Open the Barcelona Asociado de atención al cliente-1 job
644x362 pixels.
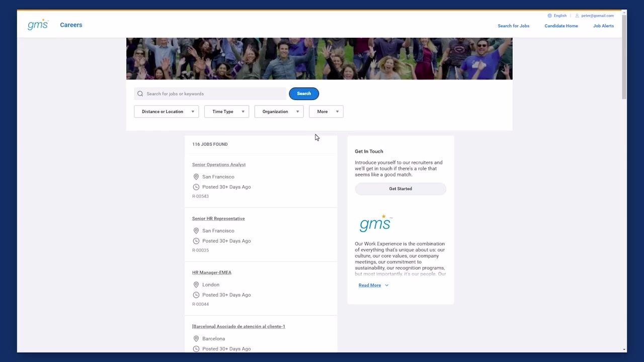click(x=238, y=327)
